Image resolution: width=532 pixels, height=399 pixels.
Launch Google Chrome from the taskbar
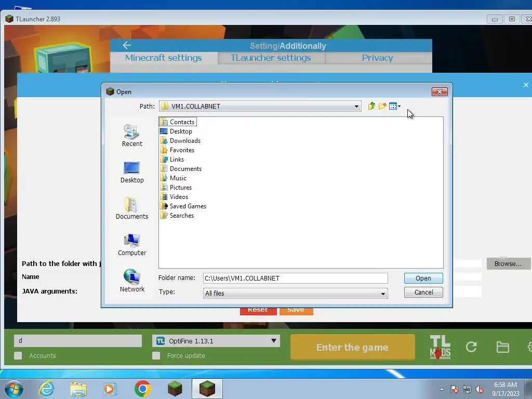142,389
